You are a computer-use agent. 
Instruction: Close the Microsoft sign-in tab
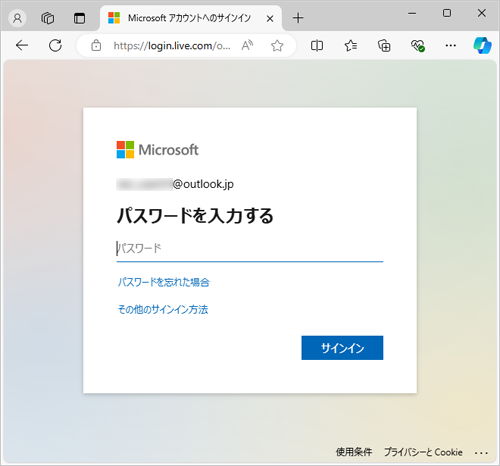point(270,19)
